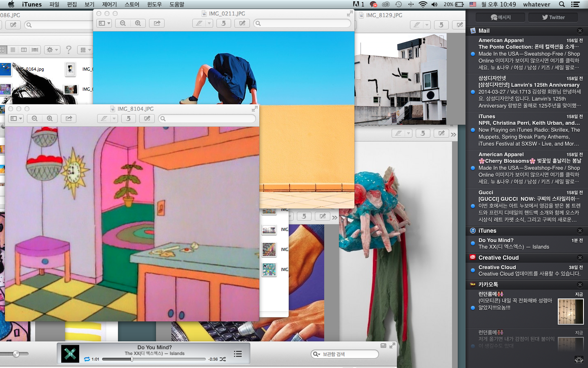
Task: Expand the highlight tool dropdown arrow in IMG_8104.JPG
Action: coord(114,119)
